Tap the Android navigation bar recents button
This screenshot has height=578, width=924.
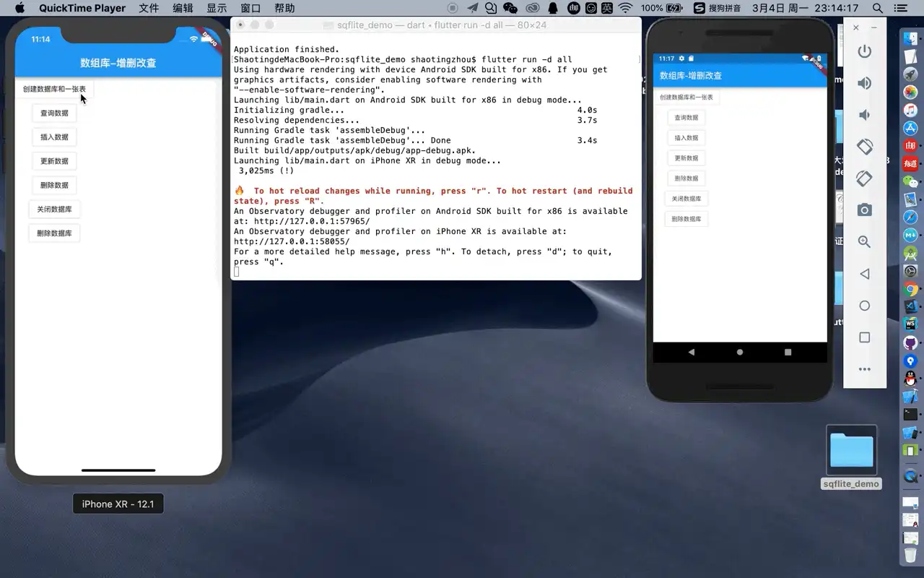(788, 352)
